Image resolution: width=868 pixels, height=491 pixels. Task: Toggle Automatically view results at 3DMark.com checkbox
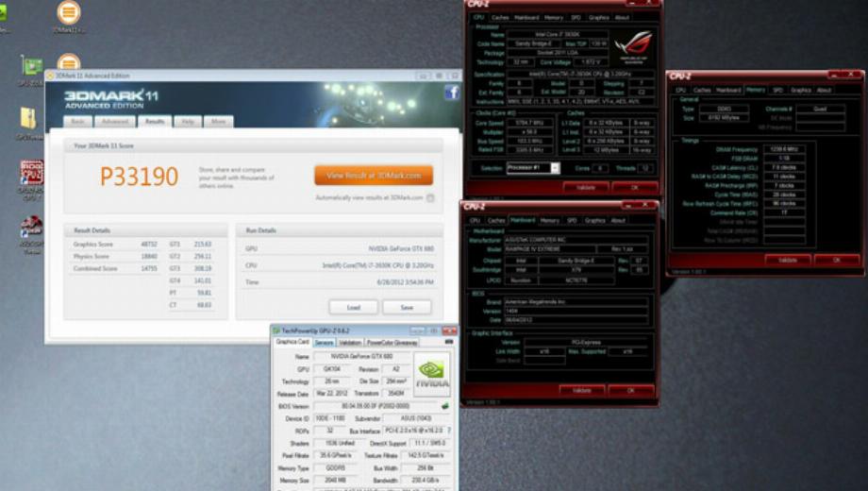click(x=430, y=198)
